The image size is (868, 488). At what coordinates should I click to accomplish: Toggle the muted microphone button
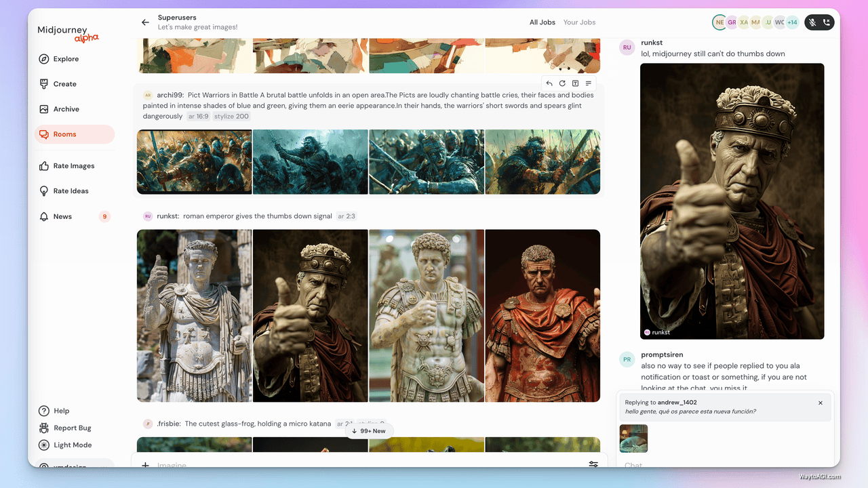812,22
